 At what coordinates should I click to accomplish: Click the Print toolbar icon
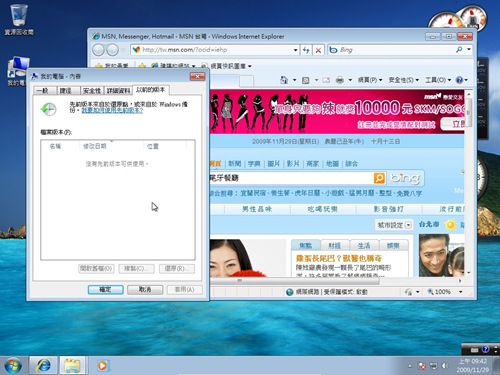point(340,80)
